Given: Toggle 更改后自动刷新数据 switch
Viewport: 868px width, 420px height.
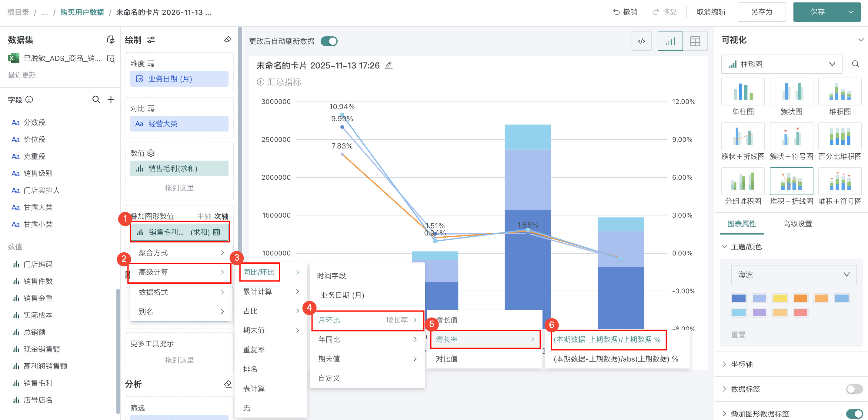Looking at the screenshot, I should [x=329, y=41].
